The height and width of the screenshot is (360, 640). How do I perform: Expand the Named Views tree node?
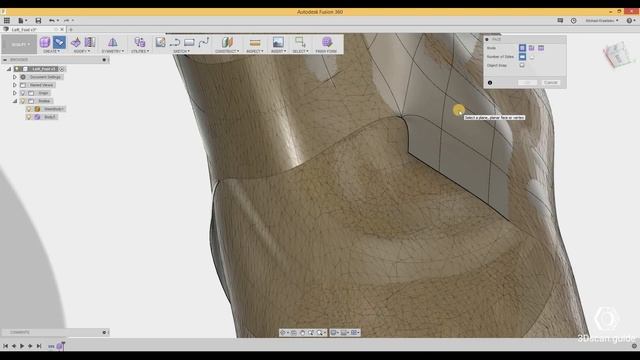pyautogui.click(x=15, y=85)
